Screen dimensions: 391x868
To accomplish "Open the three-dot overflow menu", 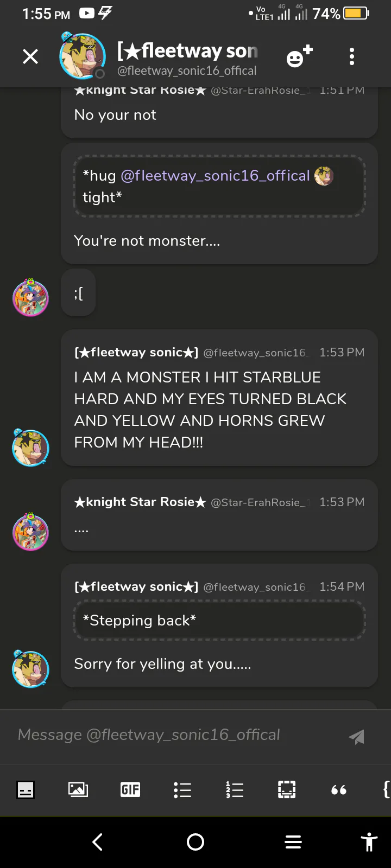I will [x=352, y=56].
